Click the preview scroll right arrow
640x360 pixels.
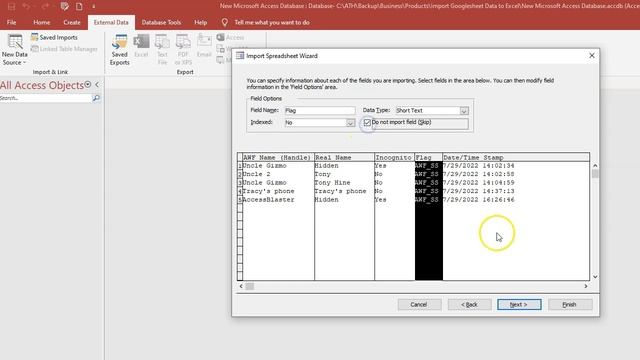coord(586,286)
